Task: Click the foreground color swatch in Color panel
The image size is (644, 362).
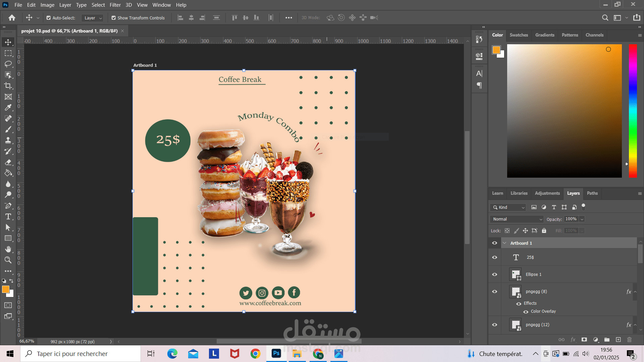Action: coord(496,50)
